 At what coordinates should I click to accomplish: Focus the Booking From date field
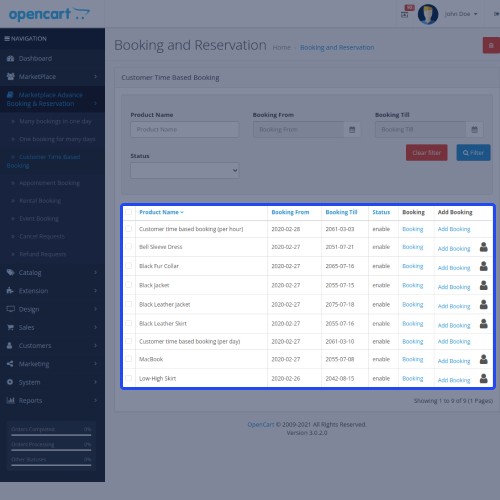299,129
